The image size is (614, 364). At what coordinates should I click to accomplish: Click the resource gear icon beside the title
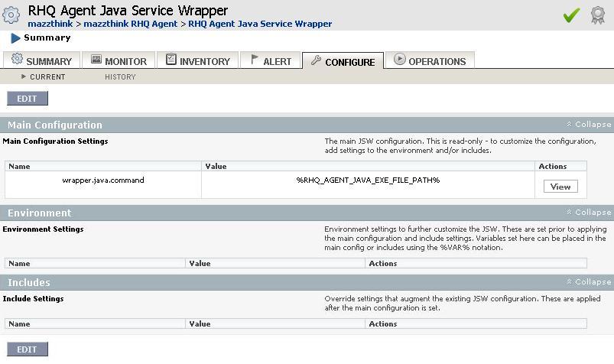(x=11, y=15)
